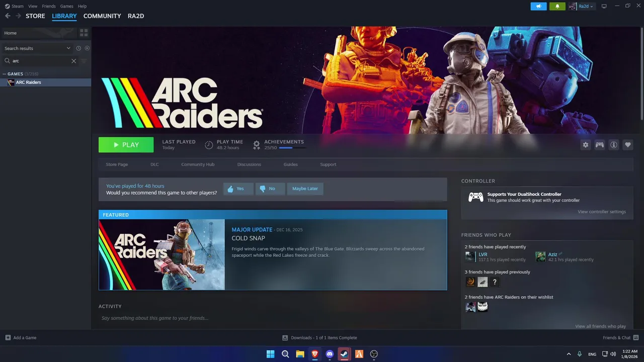Open the COLD SNAP update title

tap(248, 238)
